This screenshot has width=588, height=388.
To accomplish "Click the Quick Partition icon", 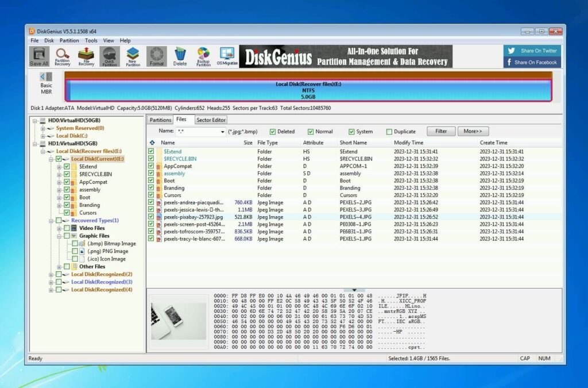I will (110, 56).
